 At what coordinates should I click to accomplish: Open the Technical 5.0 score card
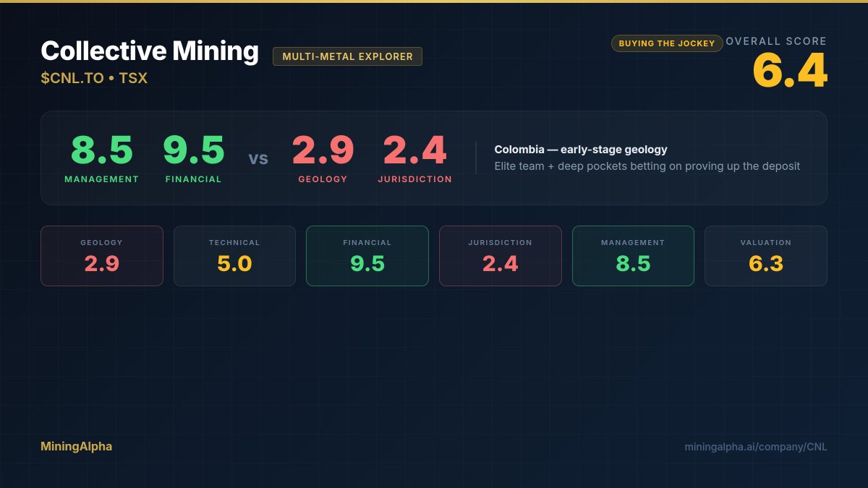[234, 256]
